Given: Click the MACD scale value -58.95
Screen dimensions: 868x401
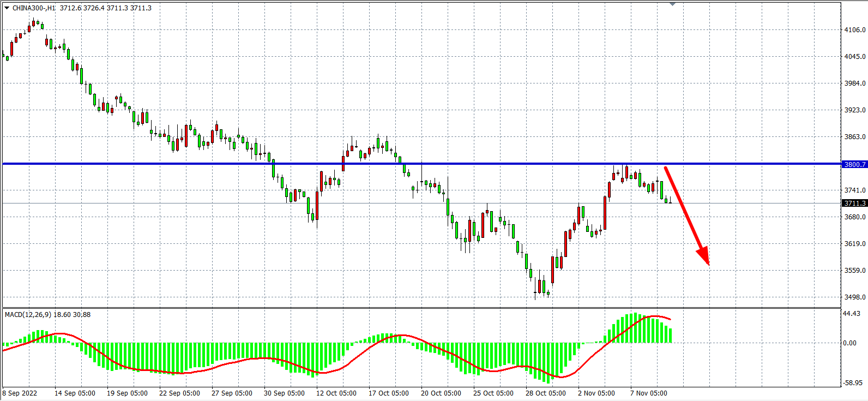Looking at the screenshot, I should click(x=852, y=383).
